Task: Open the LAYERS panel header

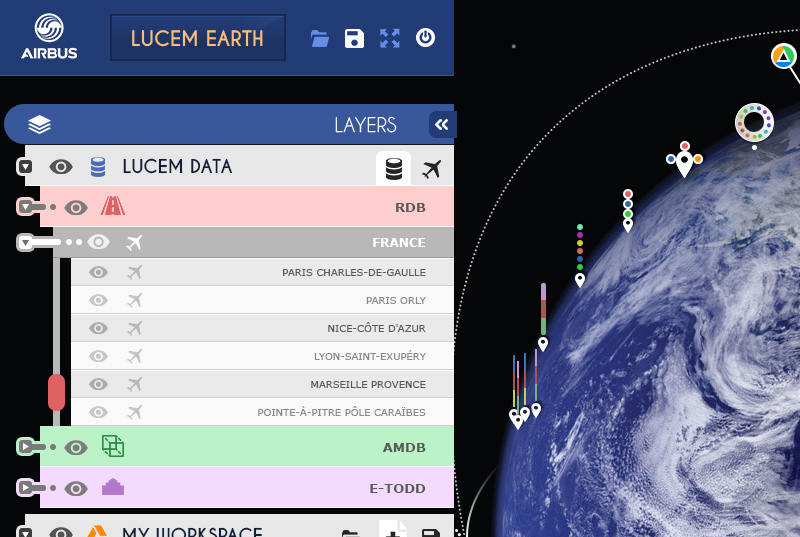Action: point(229,124)
